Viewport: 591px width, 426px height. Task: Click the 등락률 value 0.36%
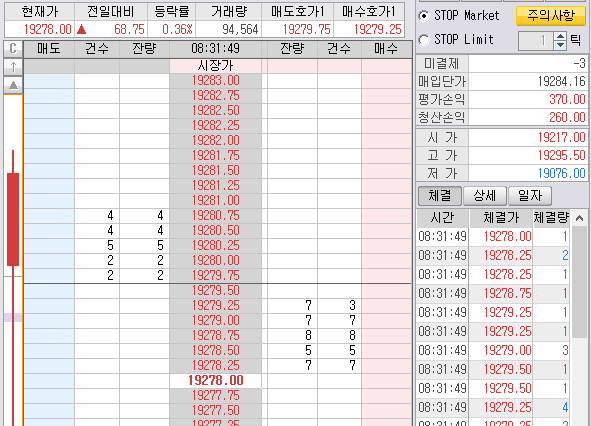pyautogui.click(x=177, y=29)
